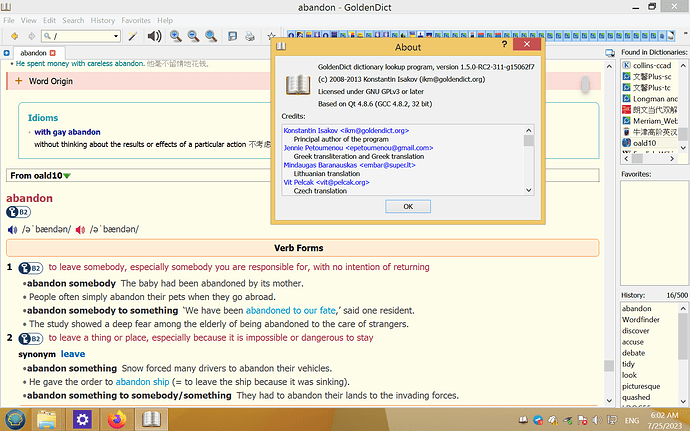Click the B2 badge beside definition 1

click(x=30, y=268)
